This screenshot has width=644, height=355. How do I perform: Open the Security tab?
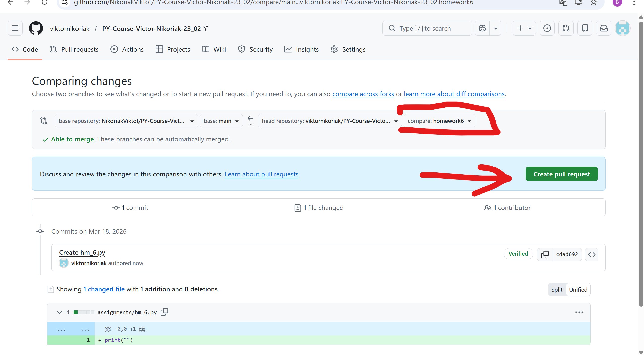[x=255, y=49]
